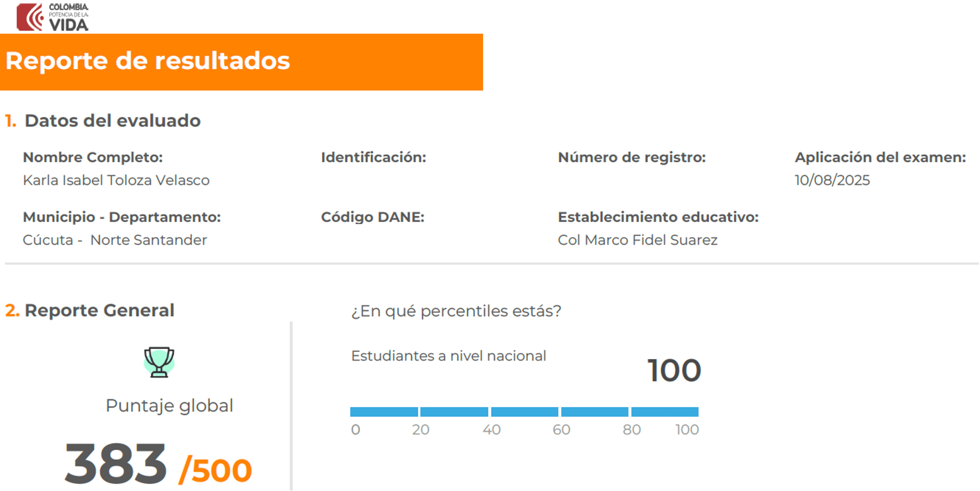Click the Código DANE label
The width and height of the screenshot is (980, 491).
(x=372, y=217)
